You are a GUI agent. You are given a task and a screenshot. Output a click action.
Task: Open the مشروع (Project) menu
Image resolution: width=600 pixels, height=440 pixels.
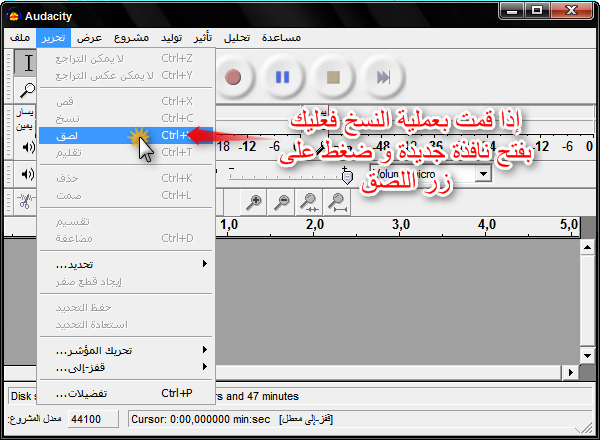click(x=131, y=37)
